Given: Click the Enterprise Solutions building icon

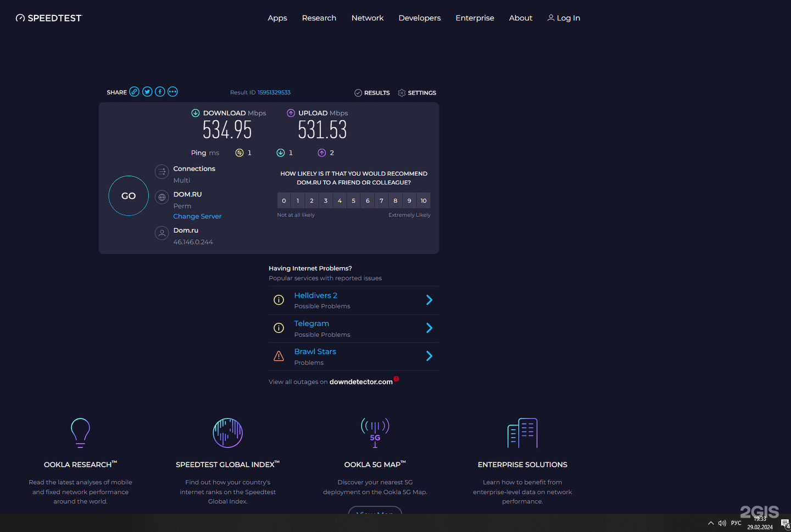Looking at the screenshot, I should pyautogui.click(x=522, y=433).
